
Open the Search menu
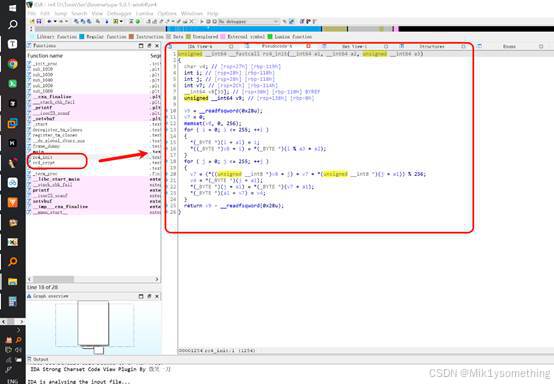point(79,13)
